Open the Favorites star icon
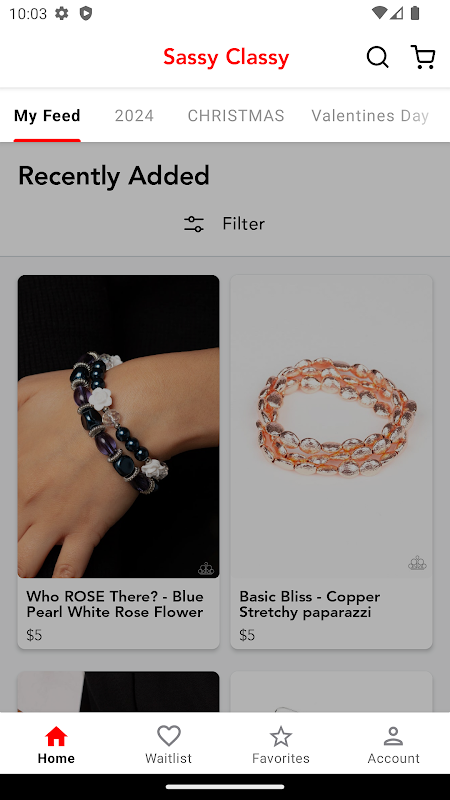Viewport: 450px width, 800px height. pos(281,736)
